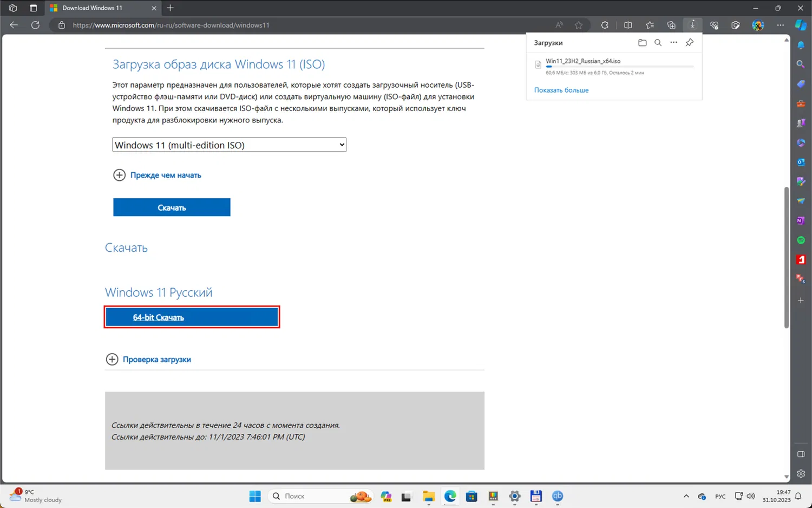Open Outlook in the Edge sidebar
The image size is (812, 508).
pyautogui.click(x=801, y=162)
